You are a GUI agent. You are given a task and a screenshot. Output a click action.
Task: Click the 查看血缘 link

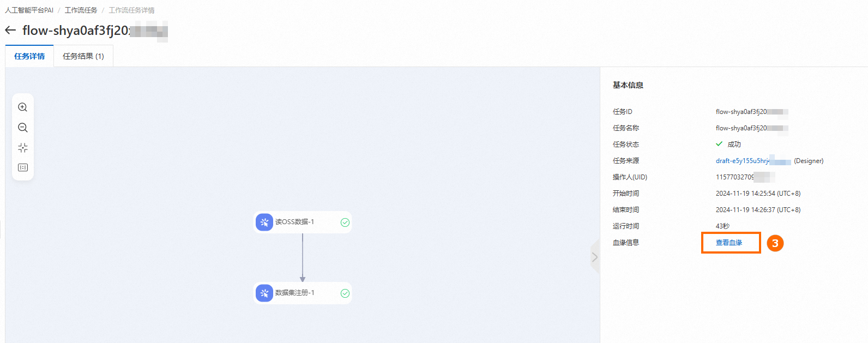pos(729,243)
